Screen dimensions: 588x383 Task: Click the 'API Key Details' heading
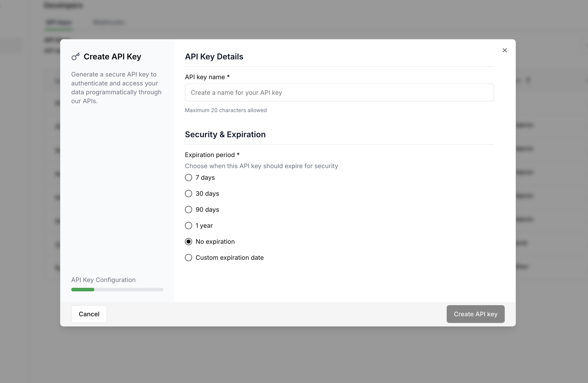pos(214,56)
